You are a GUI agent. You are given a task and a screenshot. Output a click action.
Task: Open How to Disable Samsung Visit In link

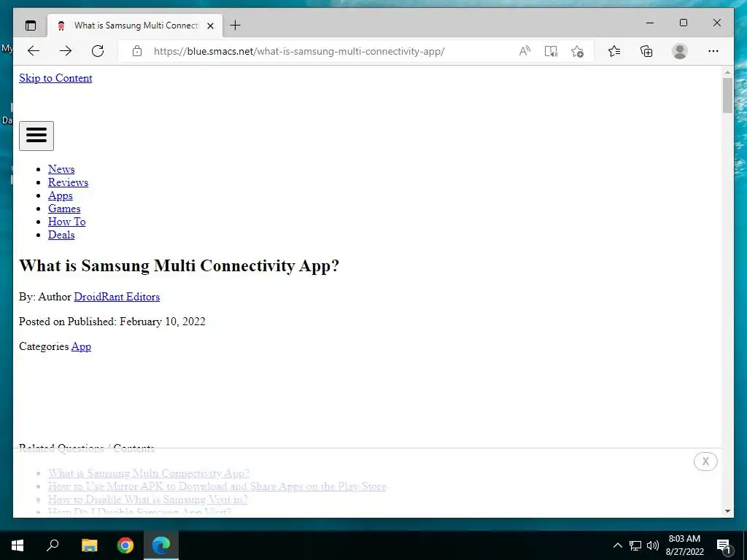point(147,499)
